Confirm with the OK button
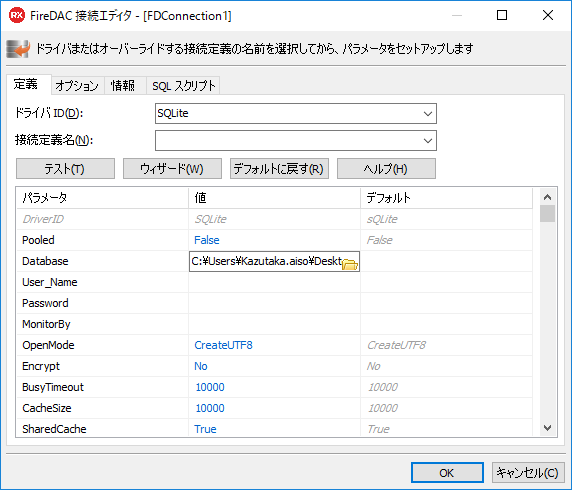Image resolution: width=572 pixels, height=490 pixels. (447, 473)
